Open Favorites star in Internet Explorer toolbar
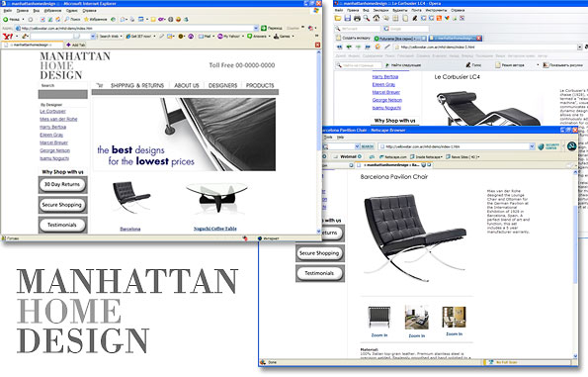 (86, 19)
